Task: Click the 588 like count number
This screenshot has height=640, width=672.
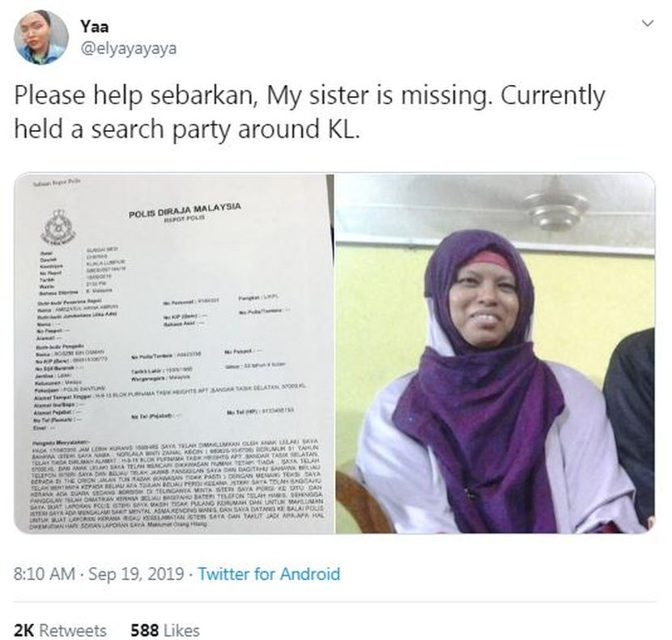Action: pos(144,630)
